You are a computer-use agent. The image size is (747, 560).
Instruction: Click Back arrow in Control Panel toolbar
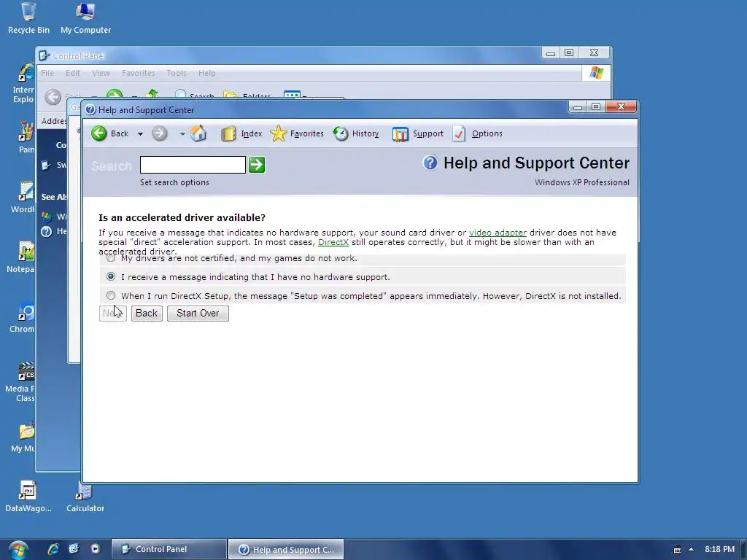[x=53, y=97]
